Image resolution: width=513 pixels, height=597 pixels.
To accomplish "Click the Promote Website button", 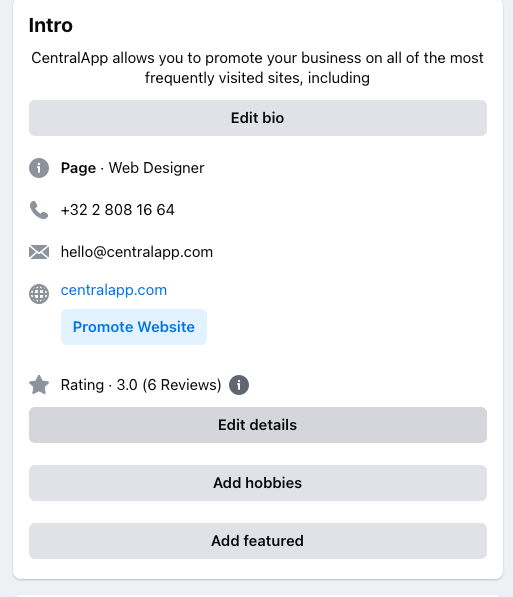I will pos(134,327).
